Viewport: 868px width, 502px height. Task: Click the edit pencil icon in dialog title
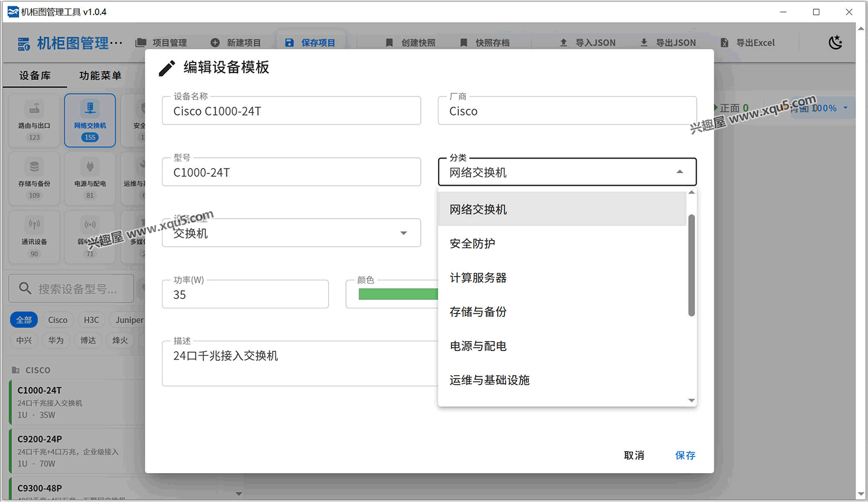[x=167, y=68]
